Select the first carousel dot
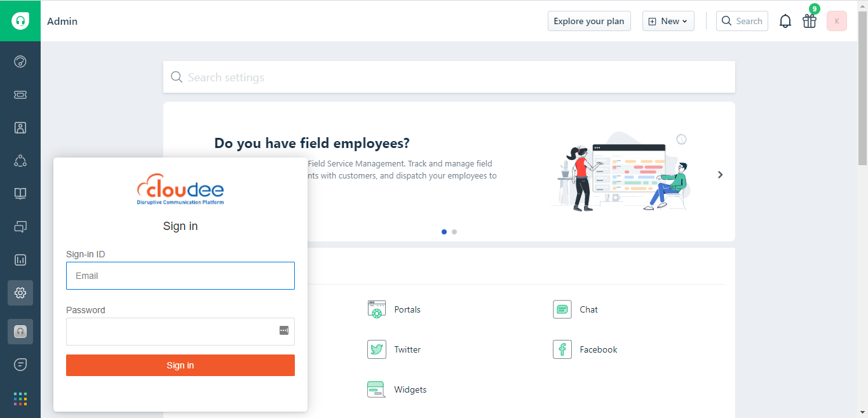Screen dimensions: 868x418 point(444,232)
